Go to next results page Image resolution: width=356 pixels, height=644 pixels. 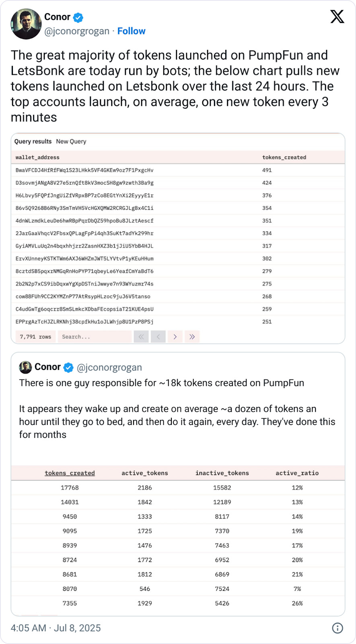pyautogui.click(x=175, y=337)
